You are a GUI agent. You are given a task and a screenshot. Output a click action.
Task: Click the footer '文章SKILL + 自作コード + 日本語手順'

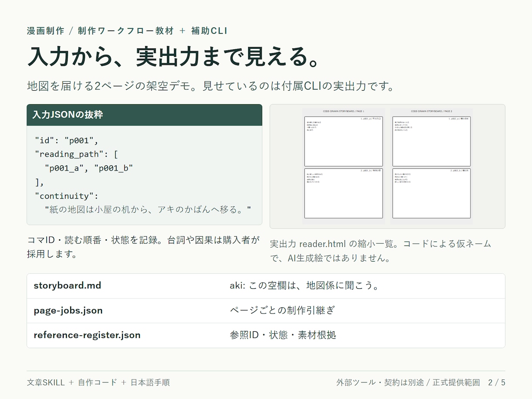98,382
